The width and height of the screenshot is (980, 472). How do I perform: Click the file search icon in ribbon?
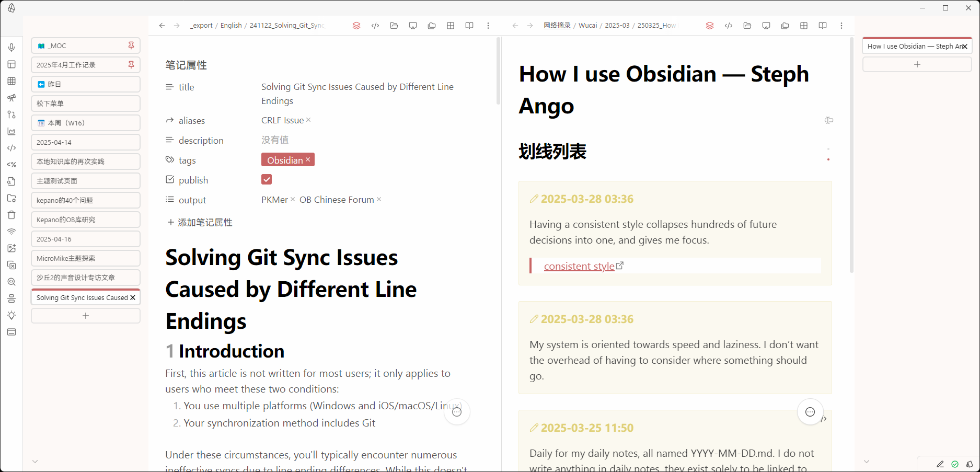(11, 181)
